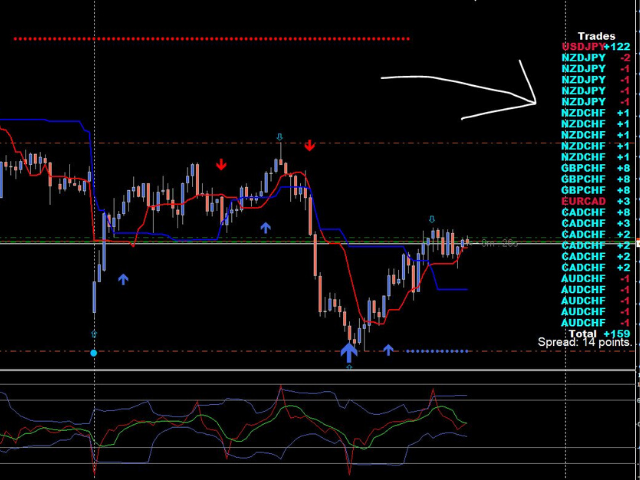
Task: Select the NZDJPY -2 trade row
Action: coord(595,58)
